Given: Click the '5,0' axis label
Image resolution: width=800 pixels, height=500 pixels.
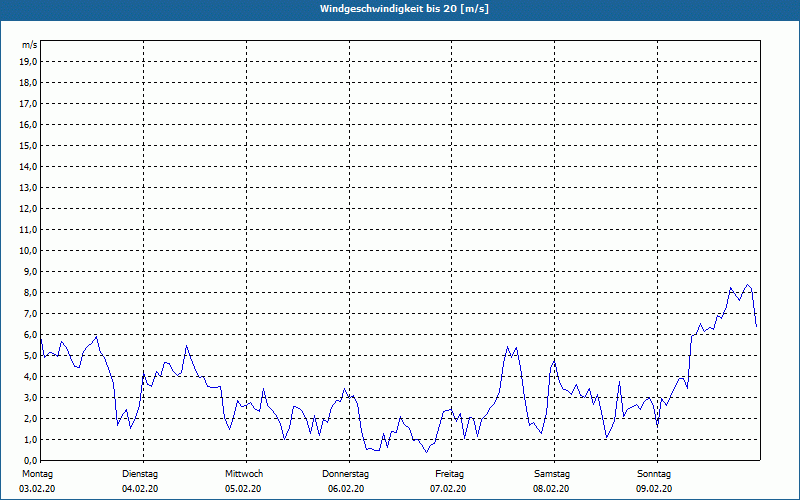Looking at the screenshot, I should [x=30, y=355].
